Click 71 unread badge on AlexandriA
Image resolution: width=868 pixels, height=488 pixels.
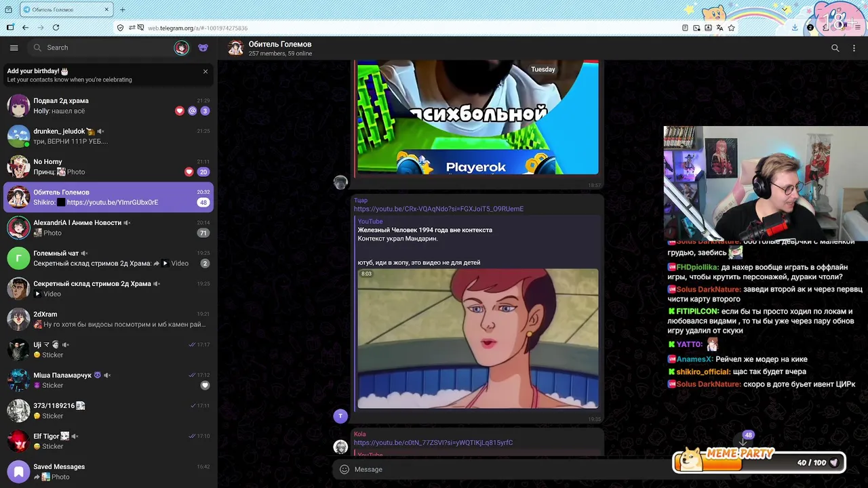pyautogui.click(x=203, y=232)
